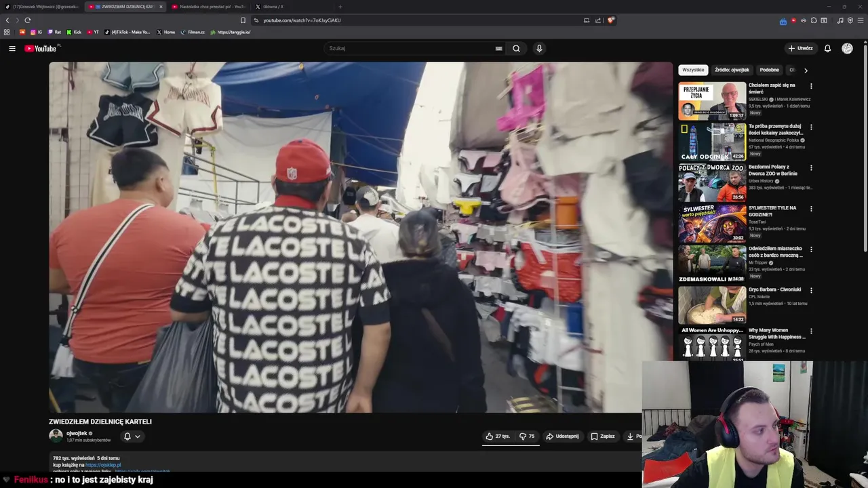Like the video, 27 tys. button
The width and height of the screenshot is (868, 488).
[498, 436]
